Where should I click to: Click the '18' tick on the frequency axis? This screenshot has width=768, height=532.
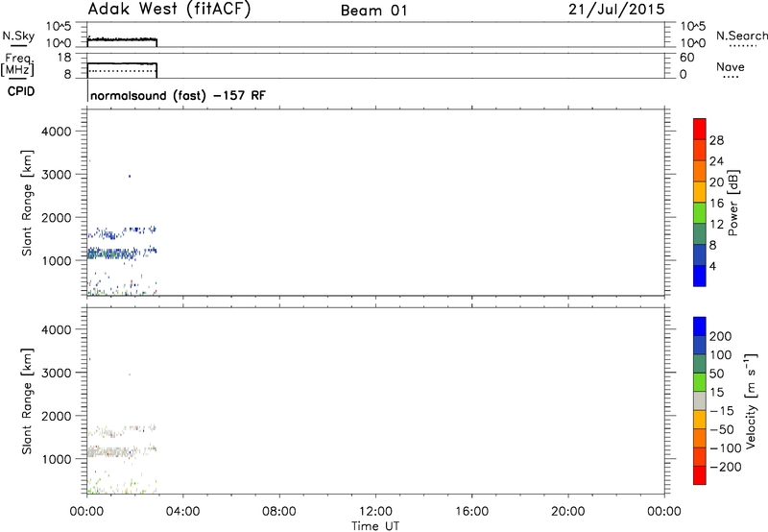pyautogui.click(x=64, y=58)
